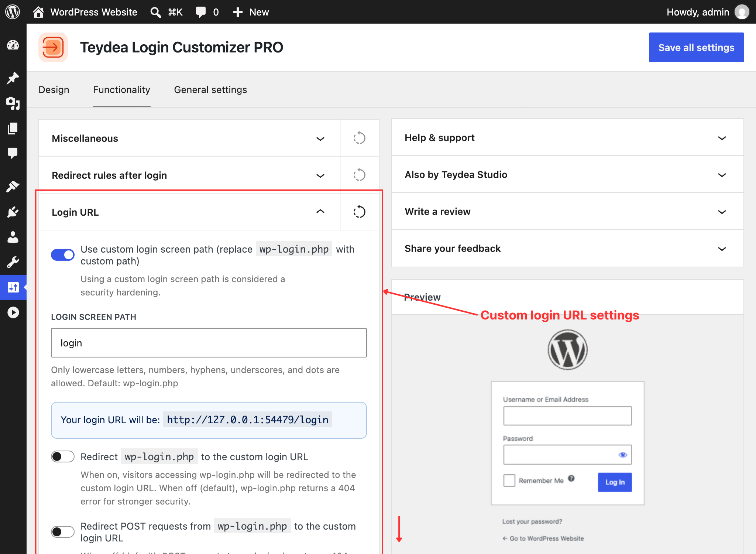
Task: Click the WordPress logo in preview
Action: pyautogui.click(x=567, y=350)
